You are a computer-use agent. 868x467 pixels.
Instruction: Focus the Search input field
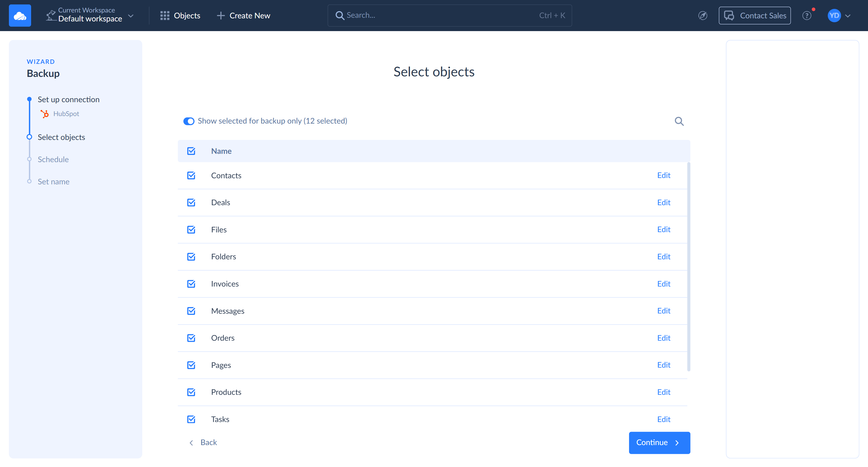click(450, 16)
